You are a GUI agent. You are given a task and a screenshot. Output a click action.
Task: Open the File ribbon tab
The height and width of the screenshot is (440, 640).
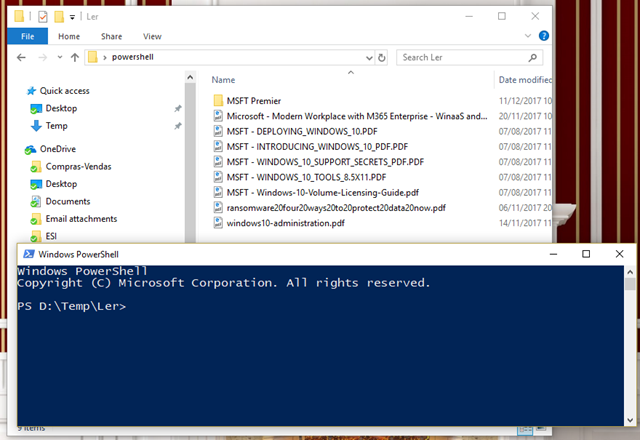[27, 36]
